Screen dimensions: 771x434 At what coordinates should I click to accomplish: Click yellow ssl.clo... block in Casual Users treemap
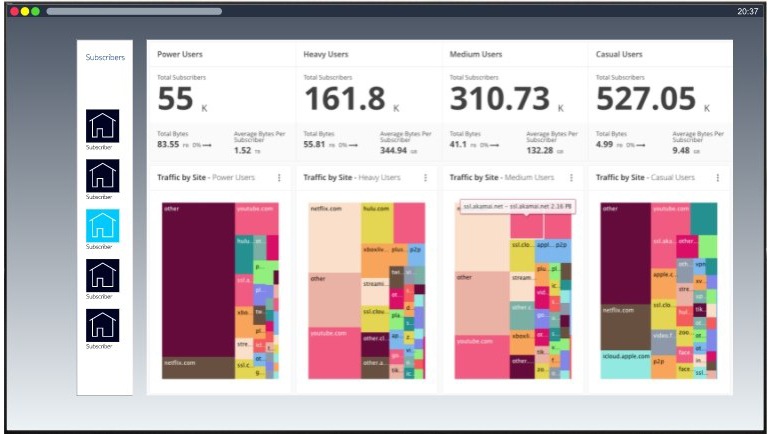pyautogui.click(x=663, y=314)
